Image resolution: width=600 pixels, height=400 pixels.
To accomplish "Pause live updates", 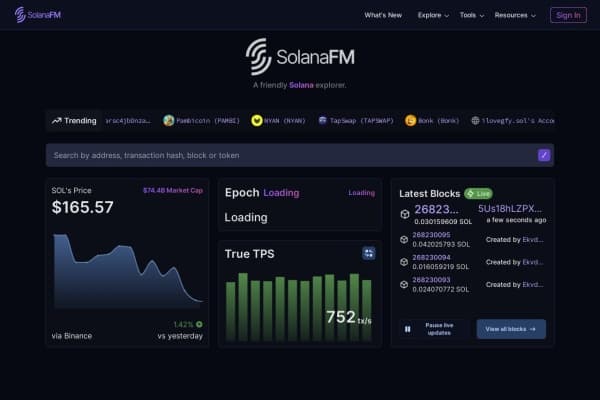I will click(x=432, y=329).
